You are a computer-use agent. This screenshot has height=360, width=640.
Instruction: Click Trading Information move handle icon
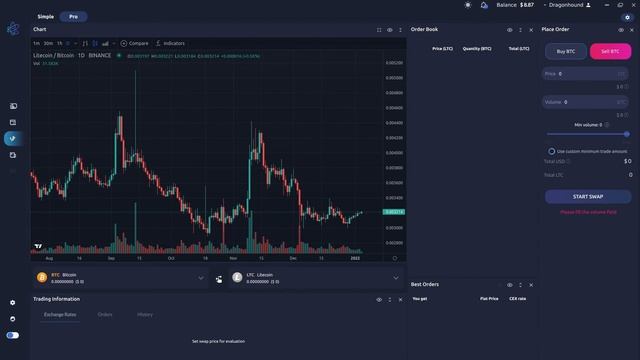pos(390,300)
